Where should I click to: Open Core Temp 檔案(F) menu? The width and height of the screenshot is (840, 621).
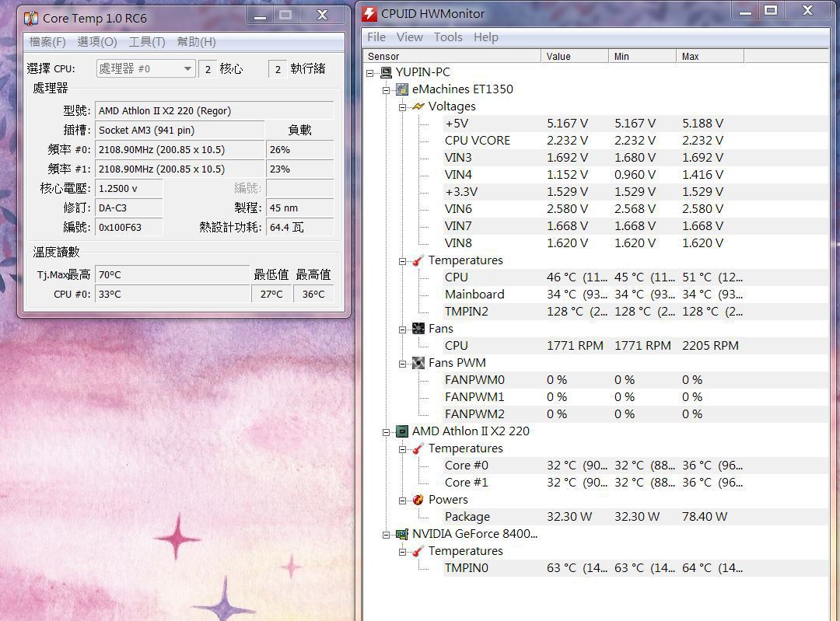[47, 42]
